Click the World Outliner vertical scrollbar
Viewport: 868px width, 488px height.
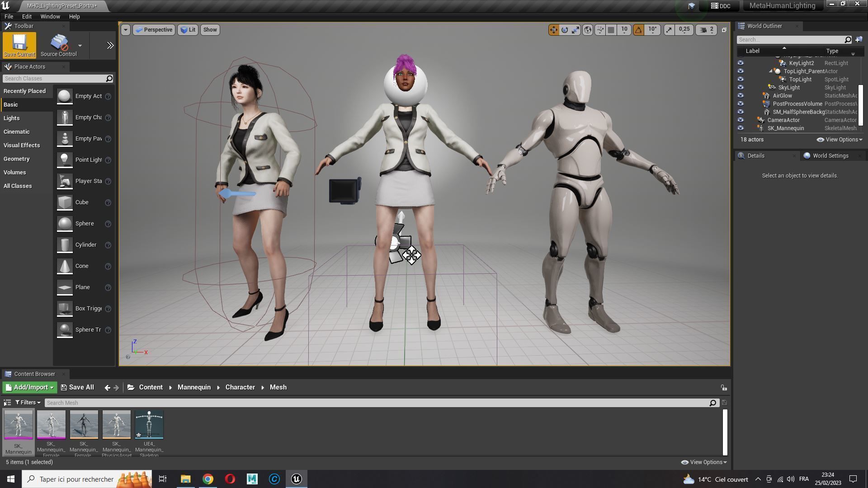pos(861,105)
